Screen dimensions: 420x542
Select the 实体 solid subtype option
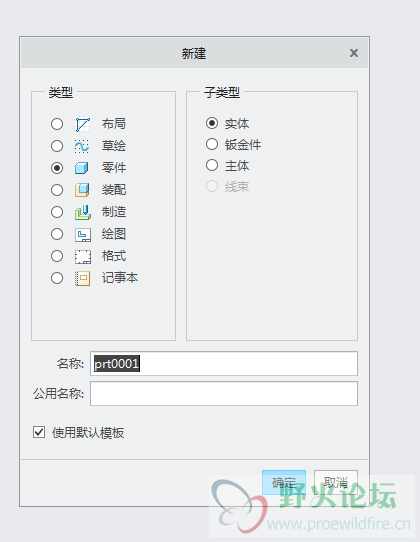(x=212, y=123)
